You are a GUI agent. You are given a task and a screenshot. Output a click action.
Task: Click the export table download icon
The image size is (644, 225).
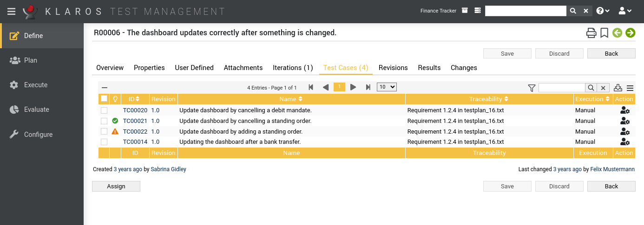(618, 88)
